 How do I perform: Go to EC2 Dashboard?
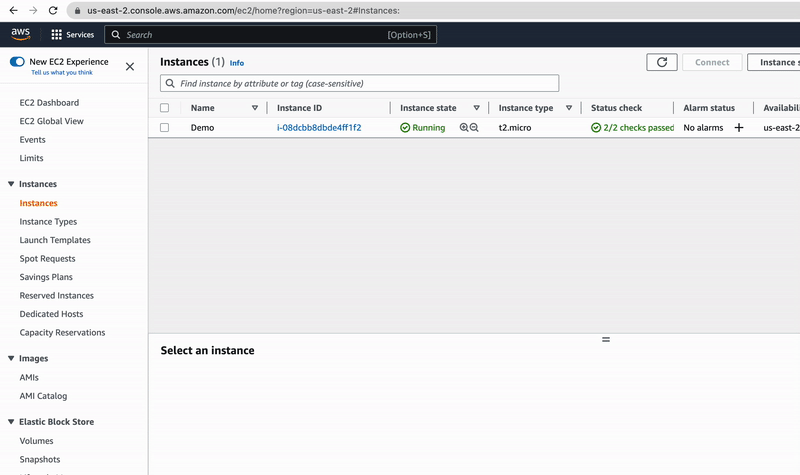pyautogui.click(x=49, y=103)
